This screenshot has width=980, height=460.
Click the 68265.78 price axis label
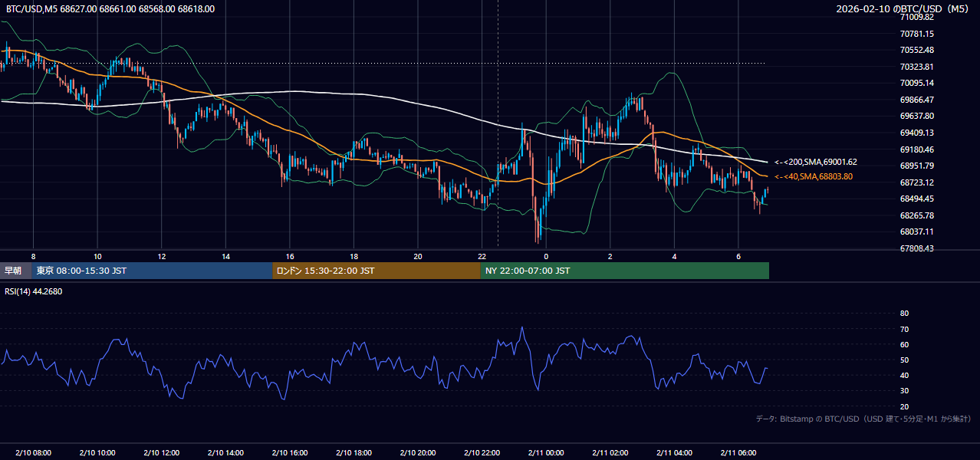pyautogui.click(x=917, y=215)
